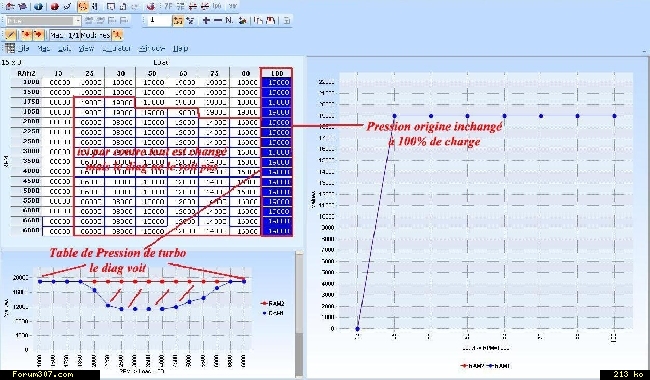Select the '100' load column header

(x=276, y=73)
